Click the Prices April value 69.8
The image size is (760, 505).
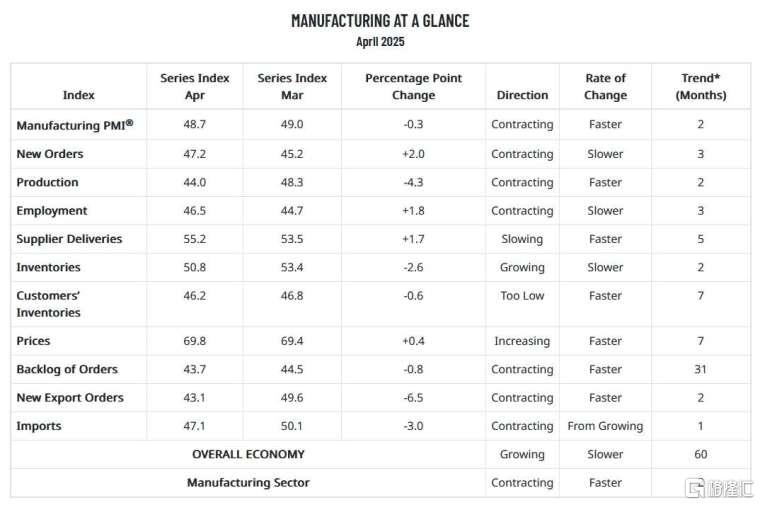pyautogui.click(x=195, y=341)
